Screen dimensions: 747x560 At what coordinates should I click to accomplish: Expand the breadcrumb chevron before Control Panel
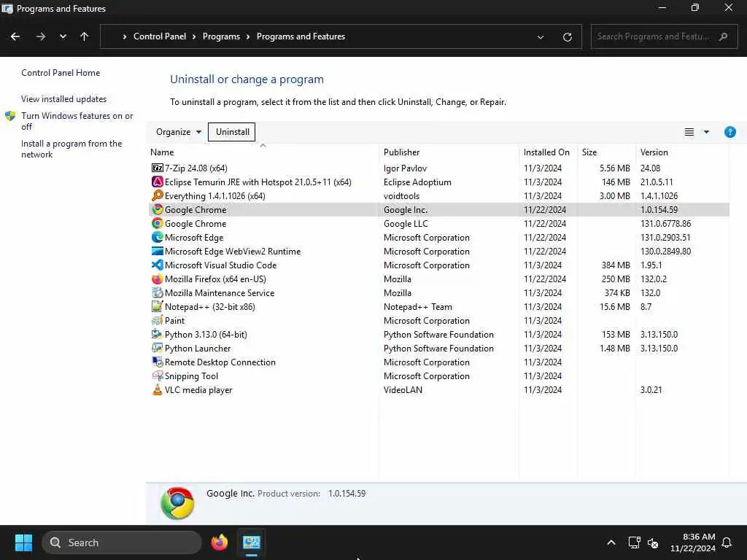point(124,36)
